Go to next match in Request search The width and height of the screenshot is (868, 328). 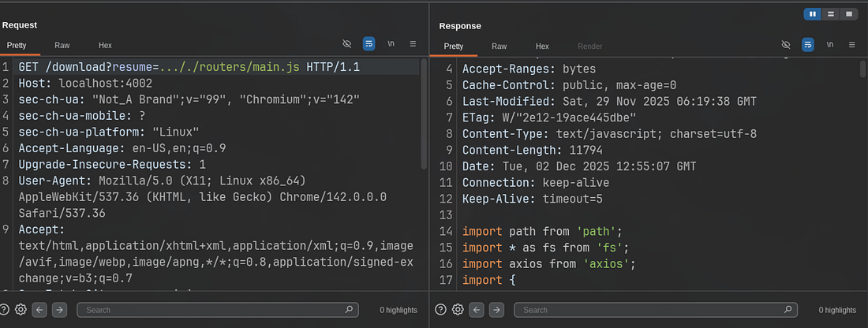pyautogui.click(x=59, y=310)
